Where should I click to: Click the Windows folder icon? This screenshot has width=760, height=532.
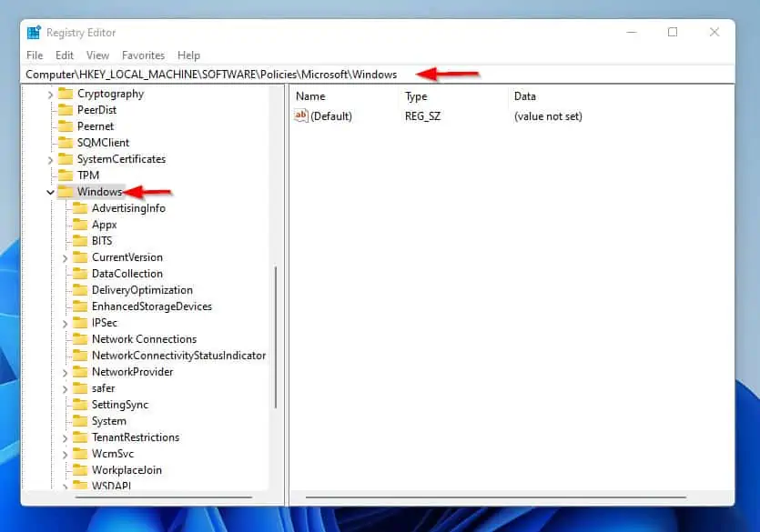(x=66, y=192)
